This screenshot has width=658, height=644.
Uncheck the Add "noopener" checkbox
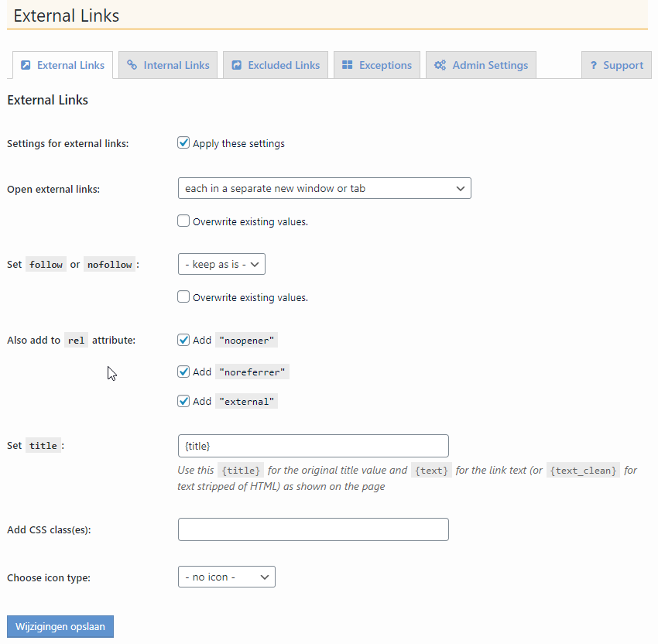pyautogui.click(x=183, y=340)
